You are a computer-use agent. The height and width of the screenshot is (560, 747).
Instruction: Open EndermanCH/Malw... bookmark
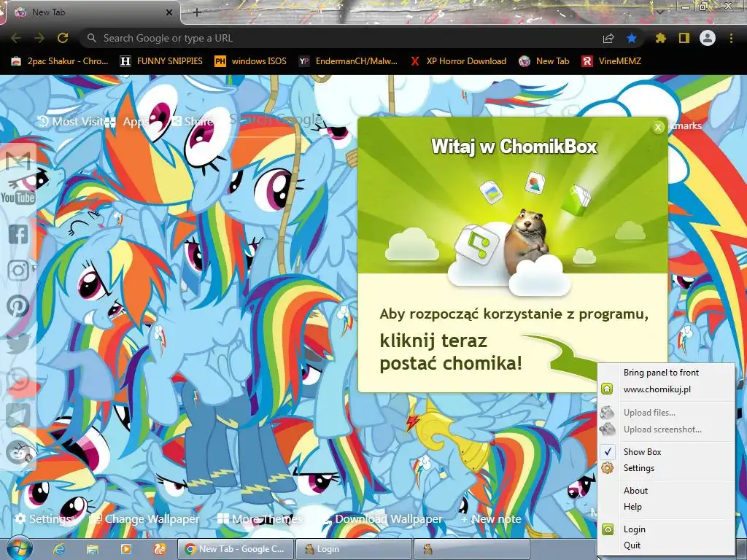pos(348,61)
